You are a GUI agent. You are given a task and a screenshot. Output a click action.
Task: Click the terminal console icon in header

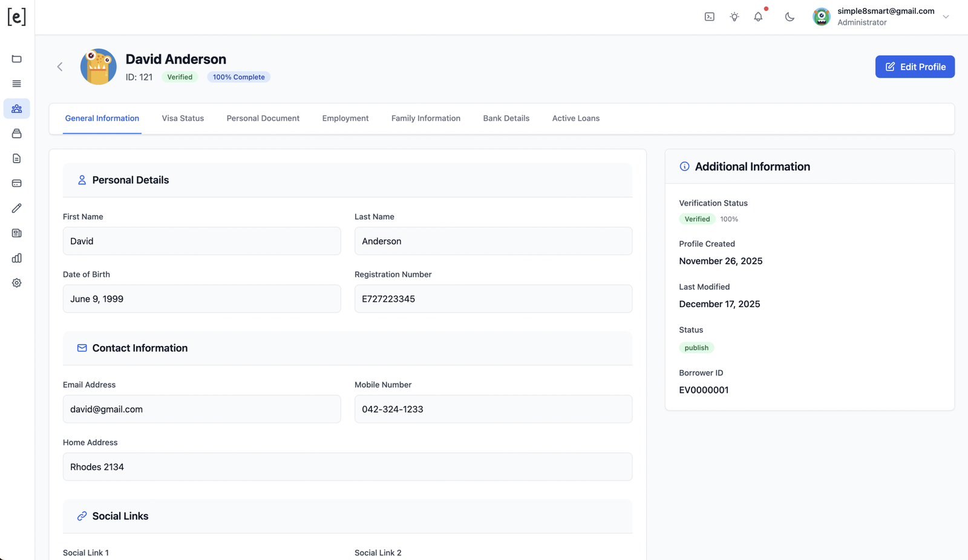coord(710,17)
